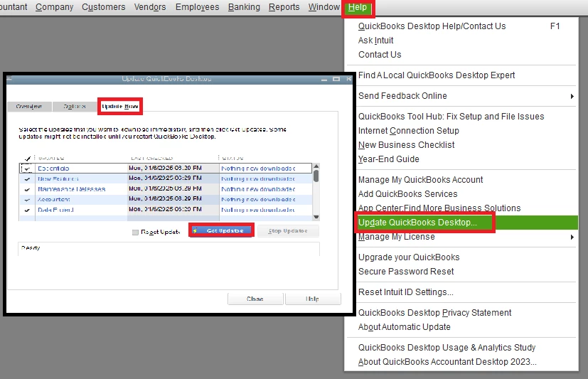
Task: Open the Reports menu
Action: click(x=284, y=7)
